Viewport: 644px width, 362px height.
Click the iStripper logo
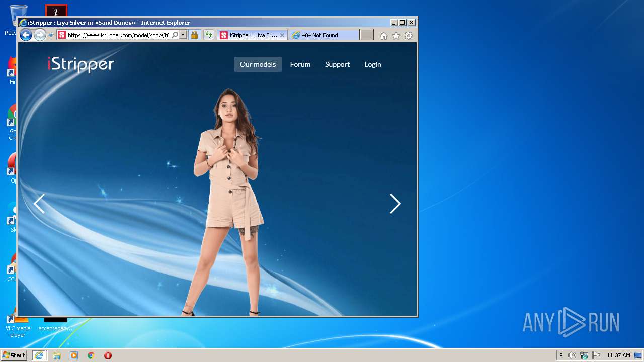[81, 64]
